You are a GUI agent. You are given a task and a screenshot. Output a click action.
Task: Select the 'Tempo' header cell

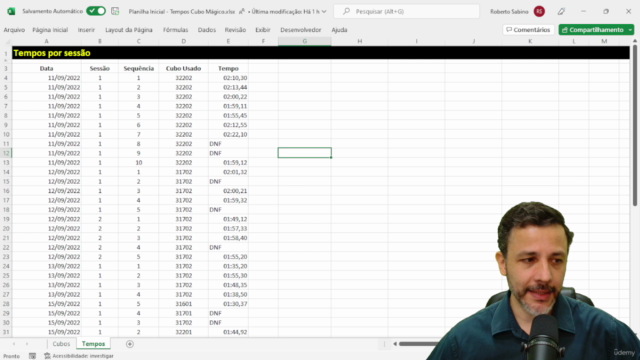228,69
